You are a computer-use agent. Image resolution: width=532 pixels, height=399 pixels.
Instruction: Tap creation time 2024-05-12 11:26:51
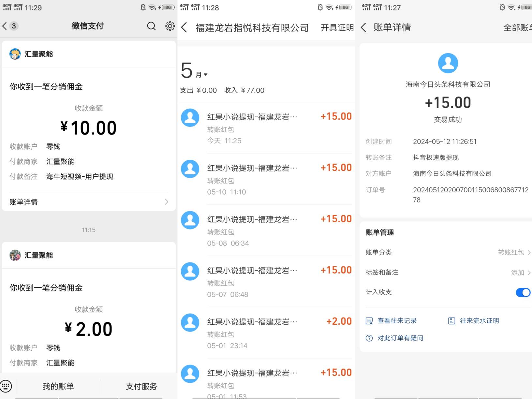pos(445,141)
